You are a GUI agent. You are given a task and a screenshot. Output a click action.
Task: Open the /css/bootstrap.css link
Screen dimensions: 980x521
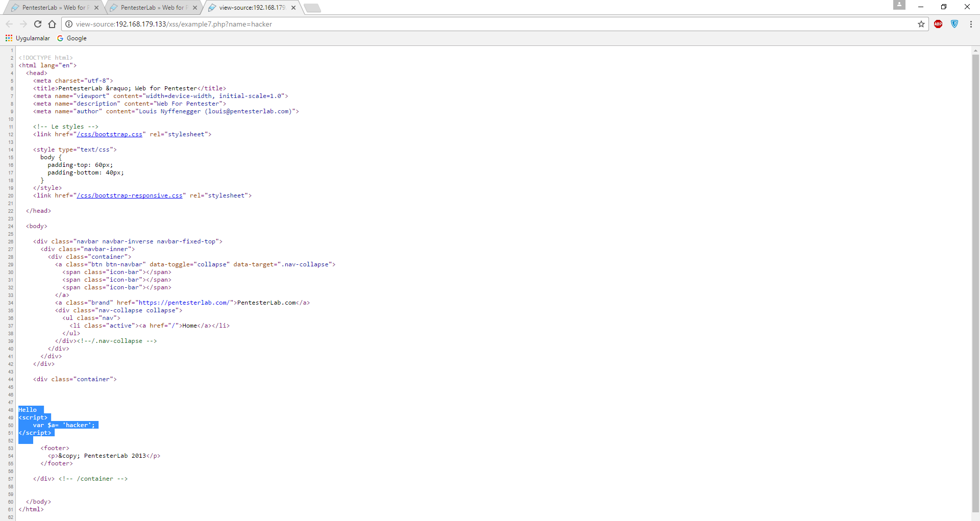coord(109,134)
